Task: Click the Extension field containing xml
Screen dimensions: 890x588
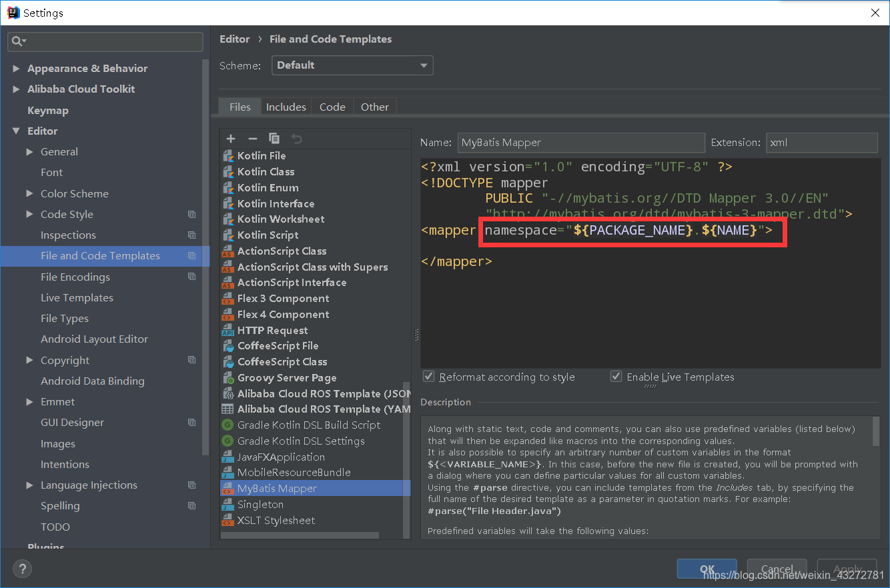Action: point(822,143)
